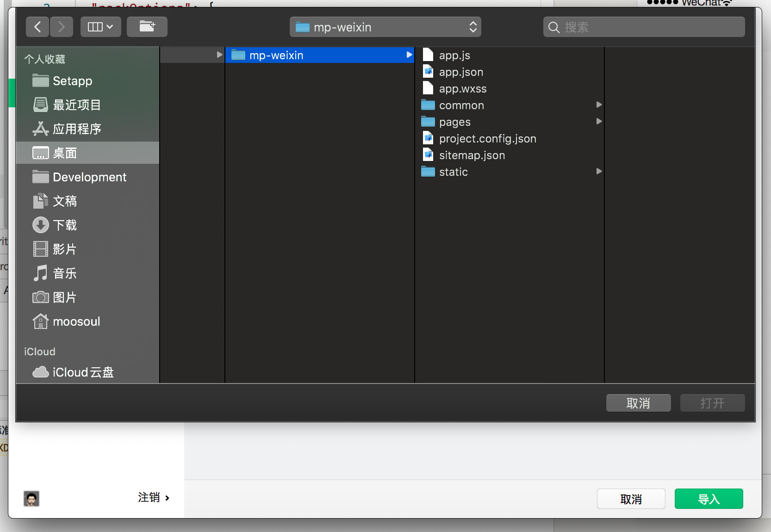The height and width of the screenshot is (532, 771).
Task: Click the magnifier icon in search box
Action: pos(554,27)
